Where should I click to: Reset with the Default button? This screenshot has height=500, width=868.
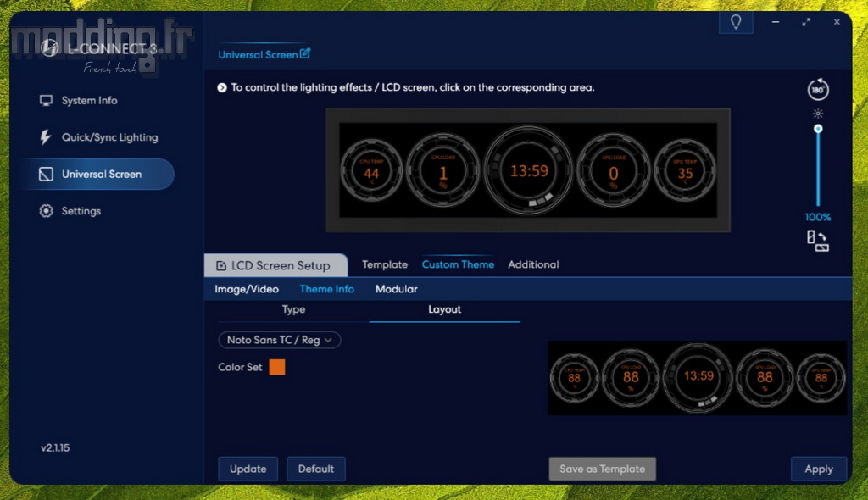[x=315, y=469]
